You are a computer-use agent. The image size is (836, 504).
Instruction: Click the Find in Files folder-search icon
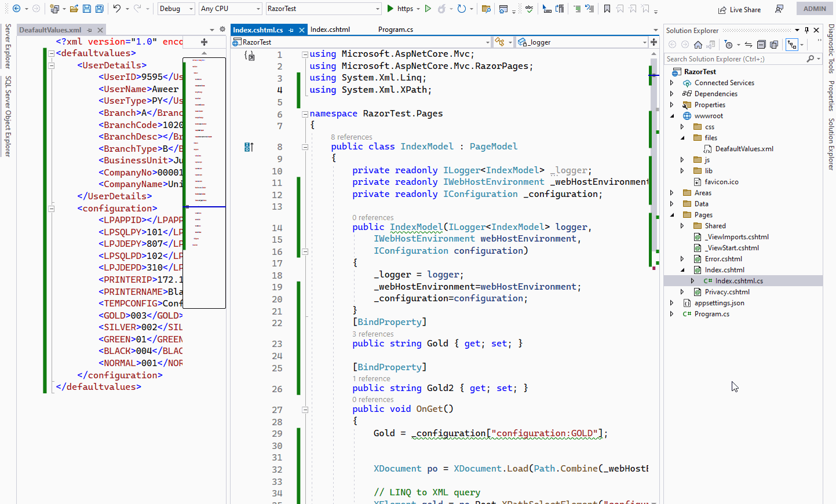(x=486, y=9)
